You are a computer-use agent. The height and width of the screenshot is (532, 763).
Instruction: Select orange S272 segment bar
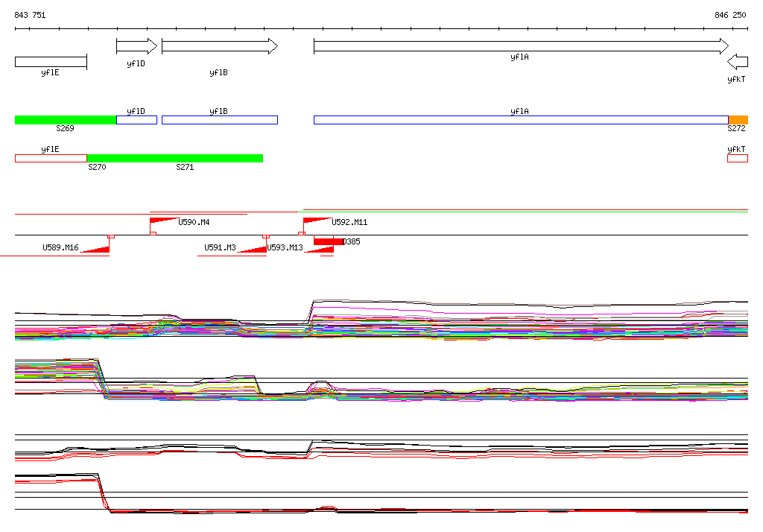coord(738,120)
